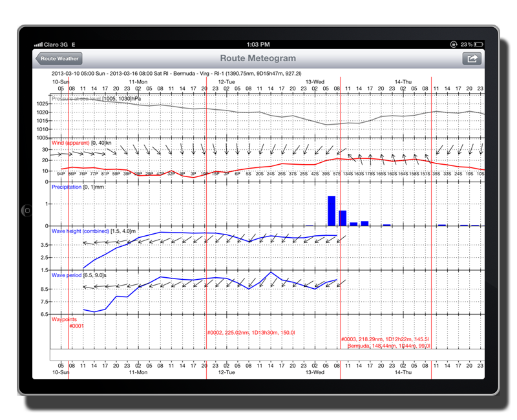Open the share/export icon in the top-right corner
The height and width of the screenshot is (420, 517).
[472, 59]
